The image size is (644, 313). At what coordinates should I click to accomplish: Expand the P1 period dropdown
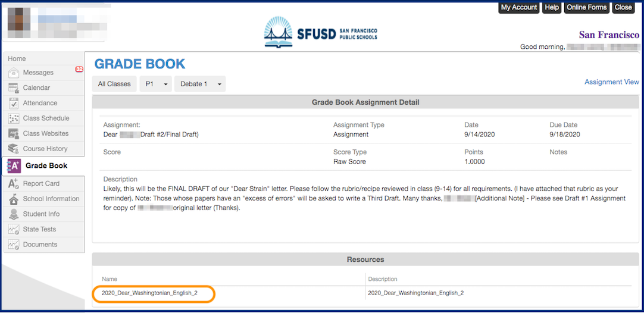point(155,84)
